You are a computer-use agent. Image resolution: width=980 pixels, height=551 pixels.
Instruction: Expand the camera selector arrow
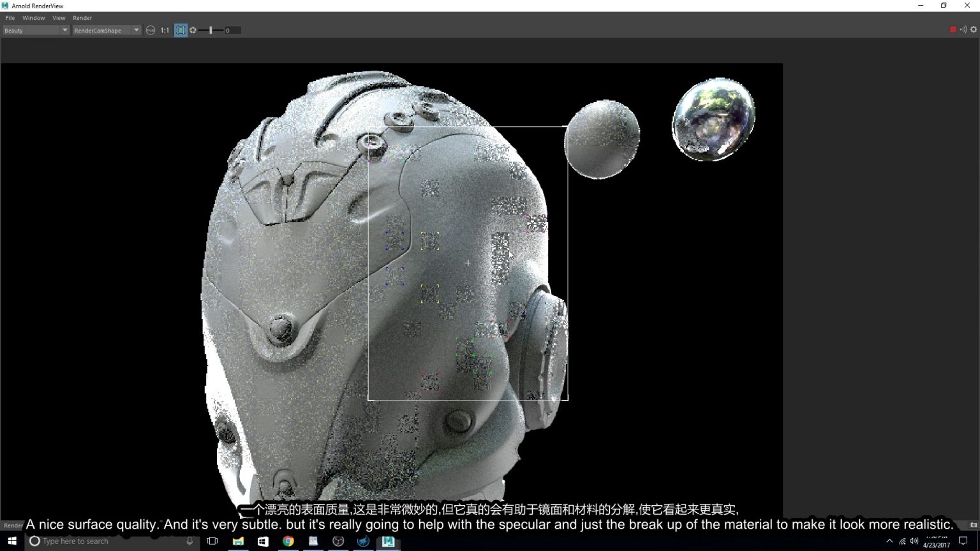pos(136,30)
